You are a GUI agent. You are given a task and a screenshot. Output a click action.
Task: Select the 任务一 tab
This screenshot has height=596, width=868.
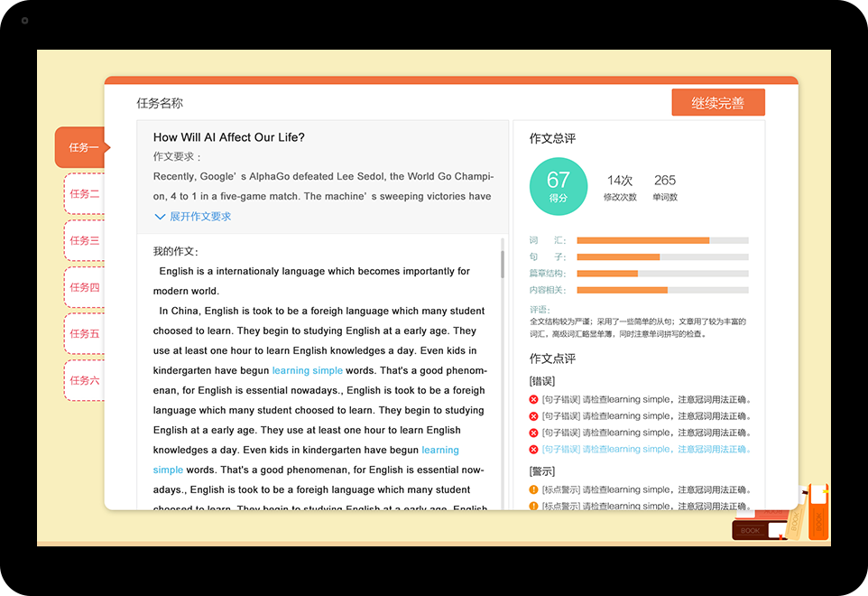click(x=83, y=147)
